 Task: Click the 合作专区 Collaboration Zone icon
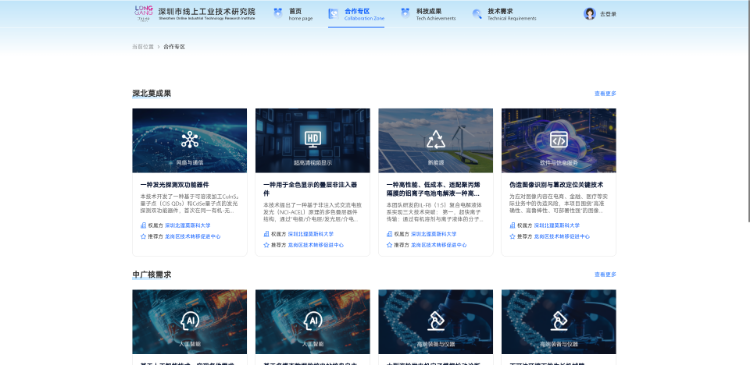tap(333, 13)
